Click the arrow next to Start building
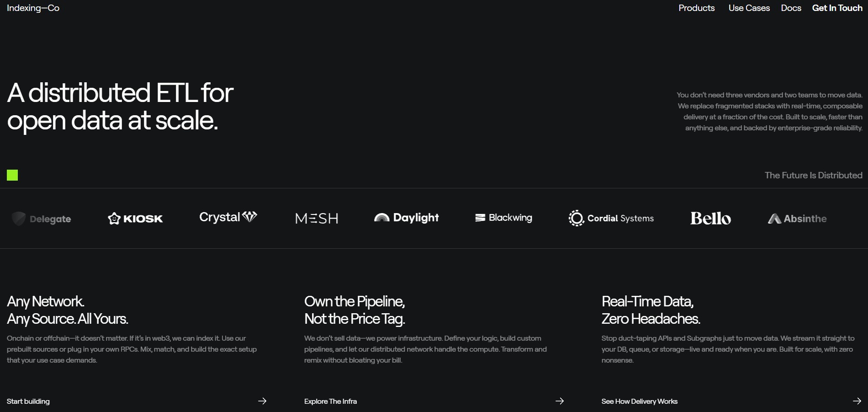This screenshot has height=412, width=868. [x=262, y=401]
